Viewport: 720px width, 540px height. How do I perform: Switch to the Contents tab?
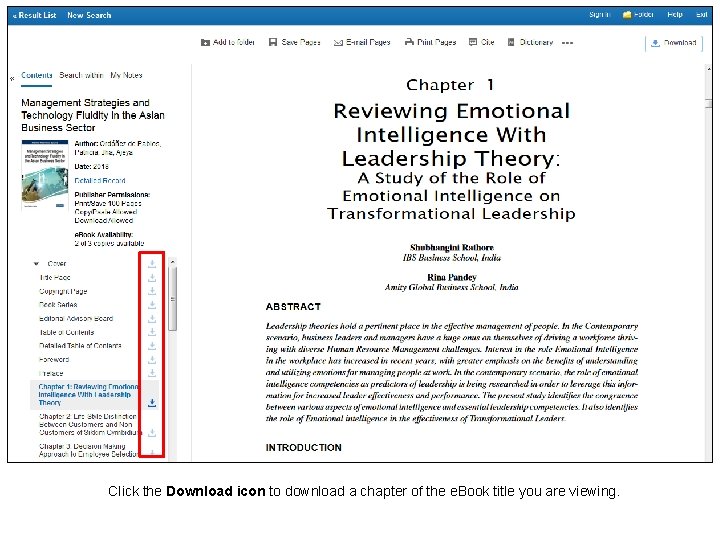37,75
